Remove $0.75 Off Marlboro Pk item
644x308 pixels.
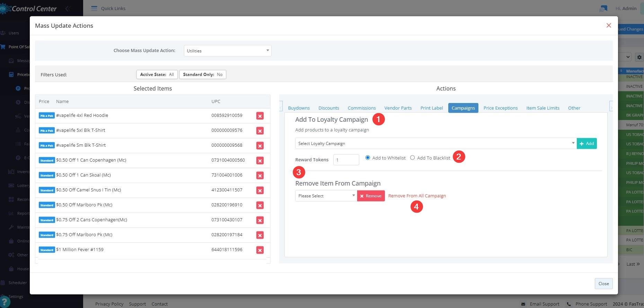pyautogui.click(x=260, y=235)
